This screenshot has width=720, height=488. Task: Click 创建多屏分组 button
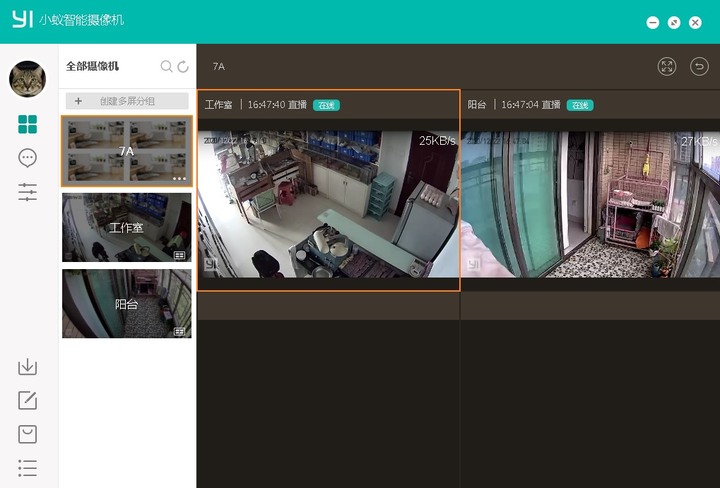pos(127,101)
